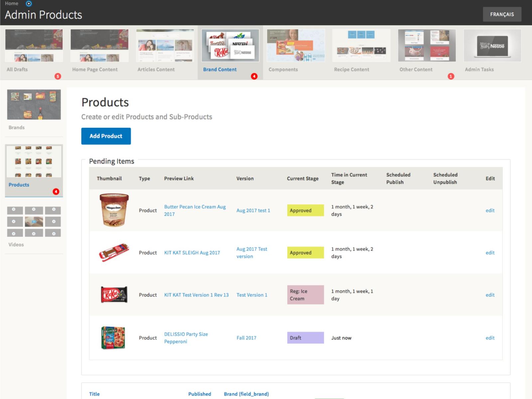Open the Home Page Content section

coord(95,69)
